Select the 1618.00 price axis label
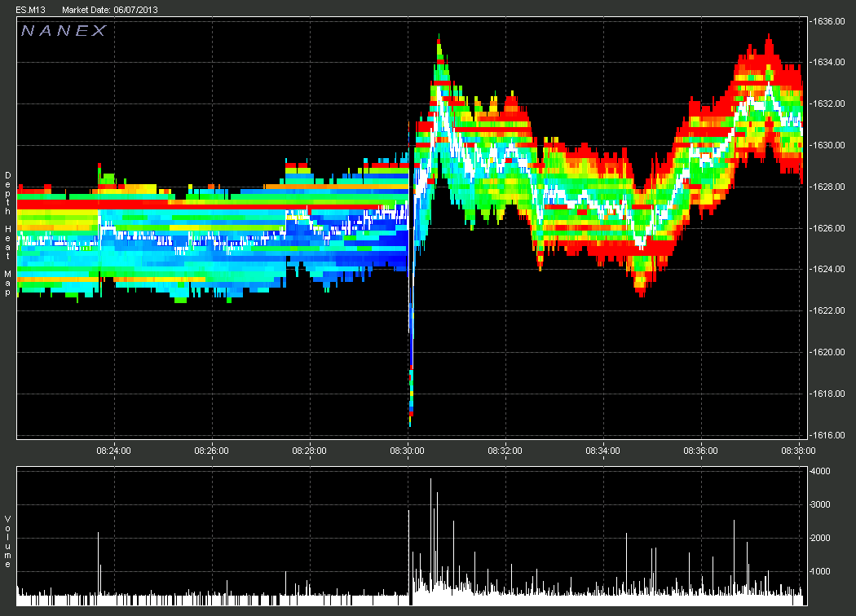 click(828, 394)
